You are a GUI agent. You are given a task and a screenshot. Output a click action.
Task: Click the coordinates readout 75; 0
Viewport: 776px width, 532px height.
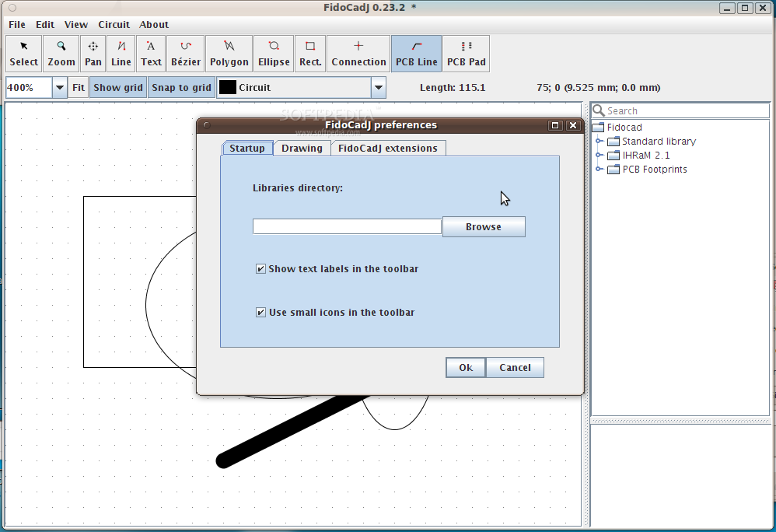pyautogui.click(x=599, y=88)
